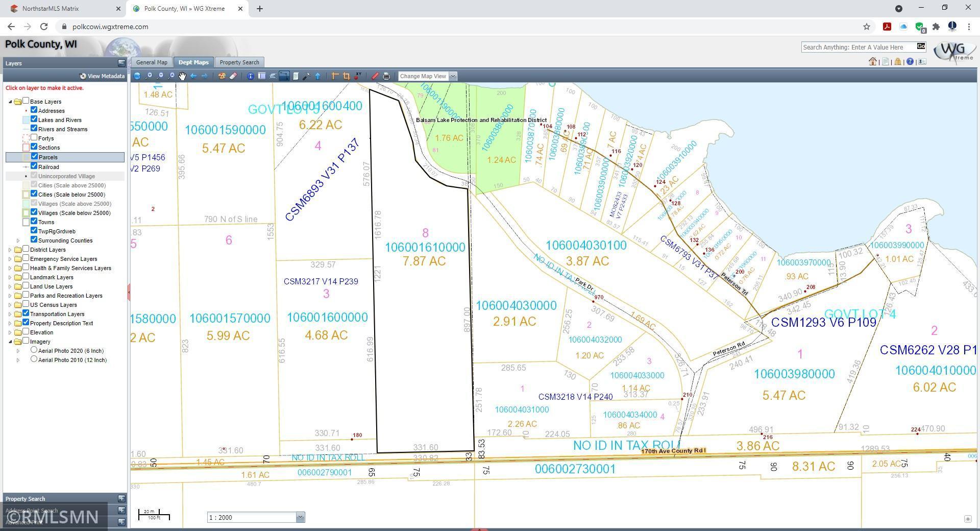980x531 pixels.
Task: Click the Go search button
Action: (x=921, y=46)
